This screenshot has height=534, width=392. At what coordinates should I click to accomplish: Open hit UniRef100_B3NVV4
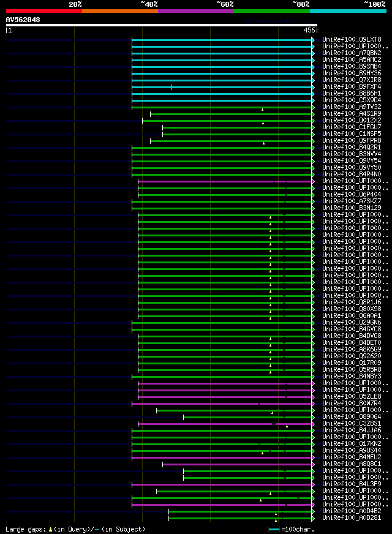352,154
